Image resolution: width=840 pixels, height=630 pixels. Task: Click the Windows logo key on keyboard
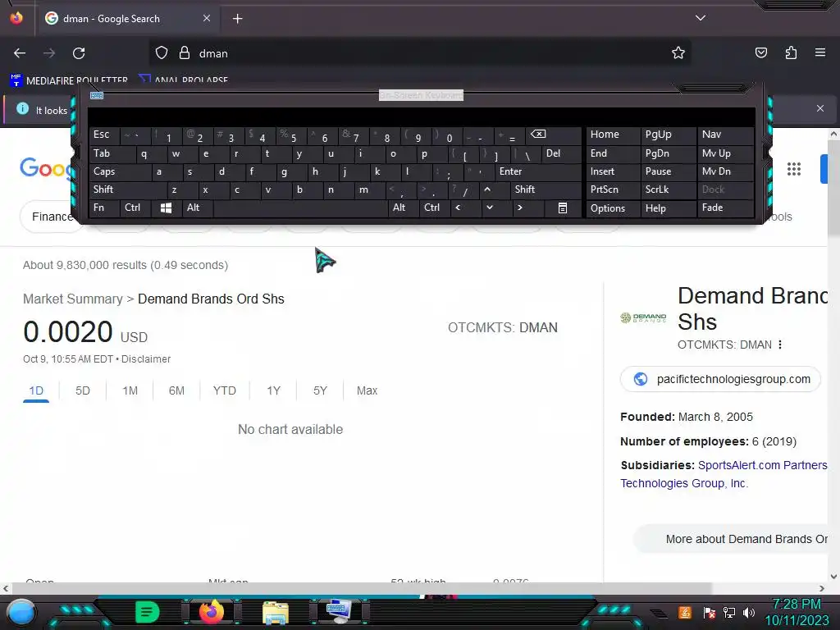pos(166,208)
